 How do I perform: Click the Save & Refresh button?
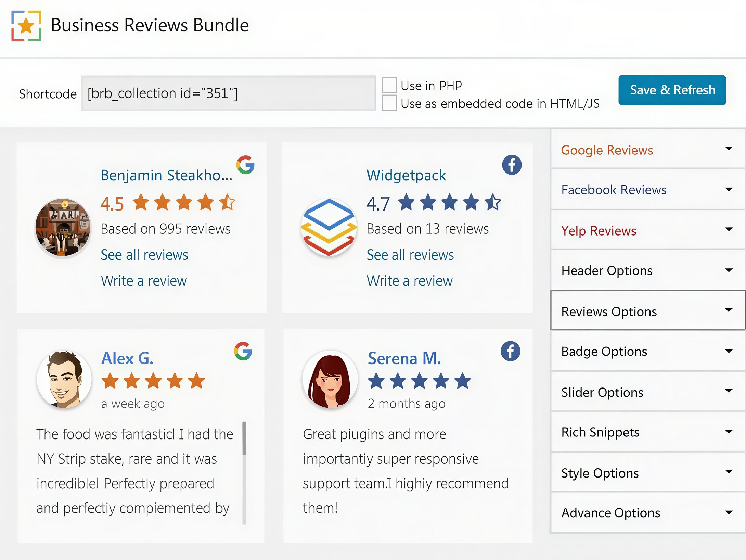pyautogui.click(x=672, y=90)
